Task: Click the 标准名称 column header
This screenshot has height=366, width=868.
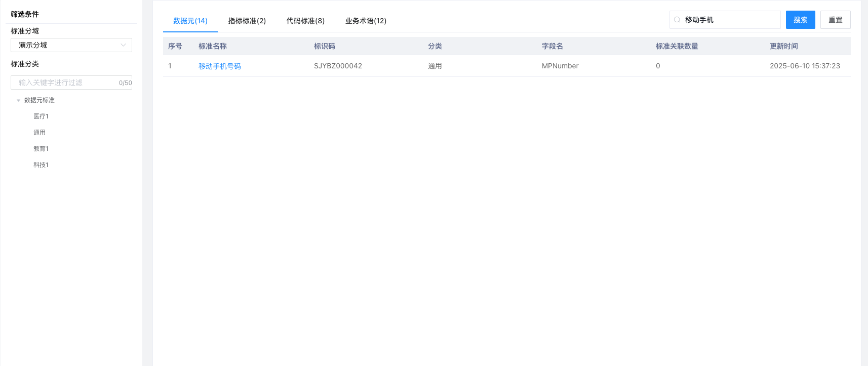Action: (213, 46)
